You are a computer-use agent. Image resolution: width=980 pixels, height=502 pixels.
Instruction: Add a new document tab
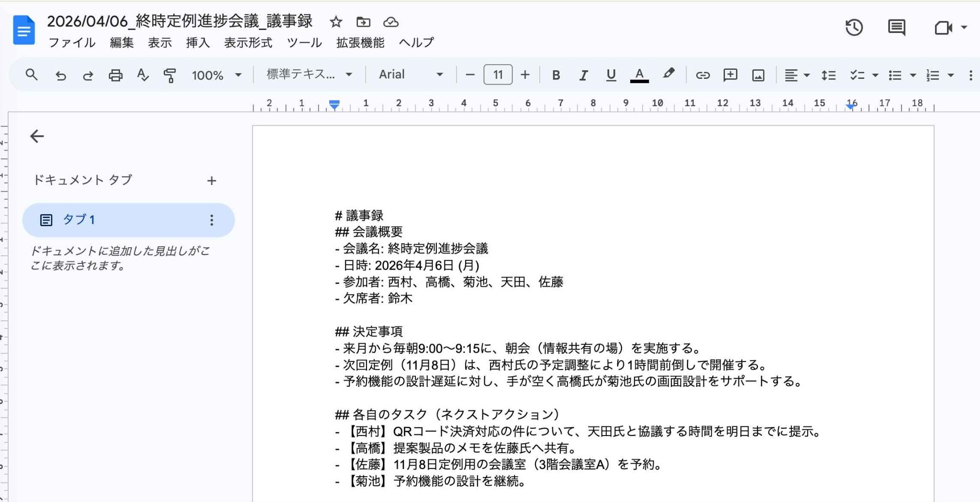[212, 181]
